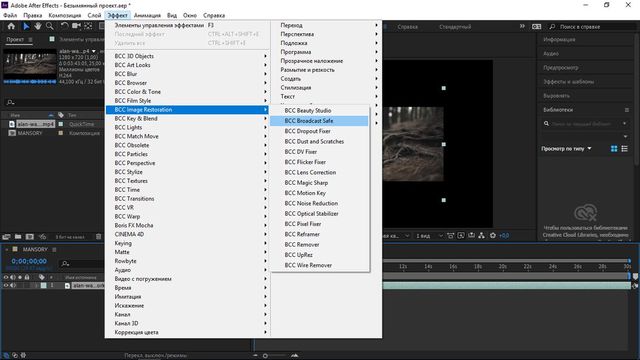Open the composition flowchart icon in viewer
This screenshot has width=640, height=360.
[x=482, y=236]
